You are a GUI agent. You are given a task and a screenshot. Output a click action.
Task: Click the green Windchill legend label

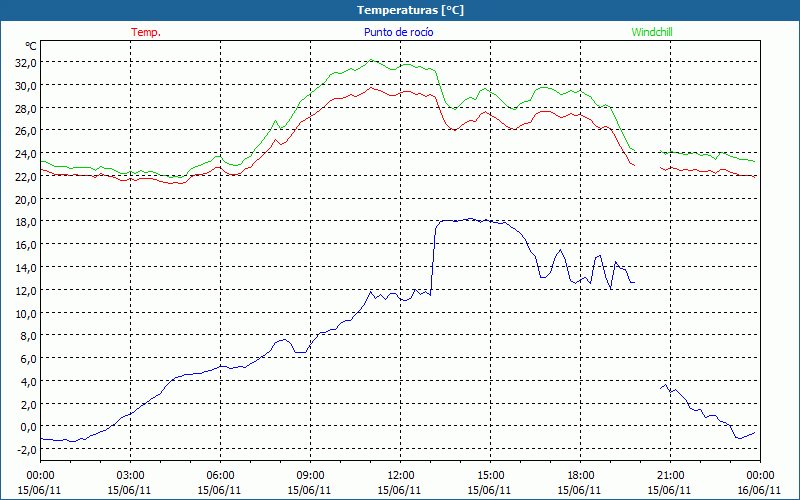pos(652,32)
